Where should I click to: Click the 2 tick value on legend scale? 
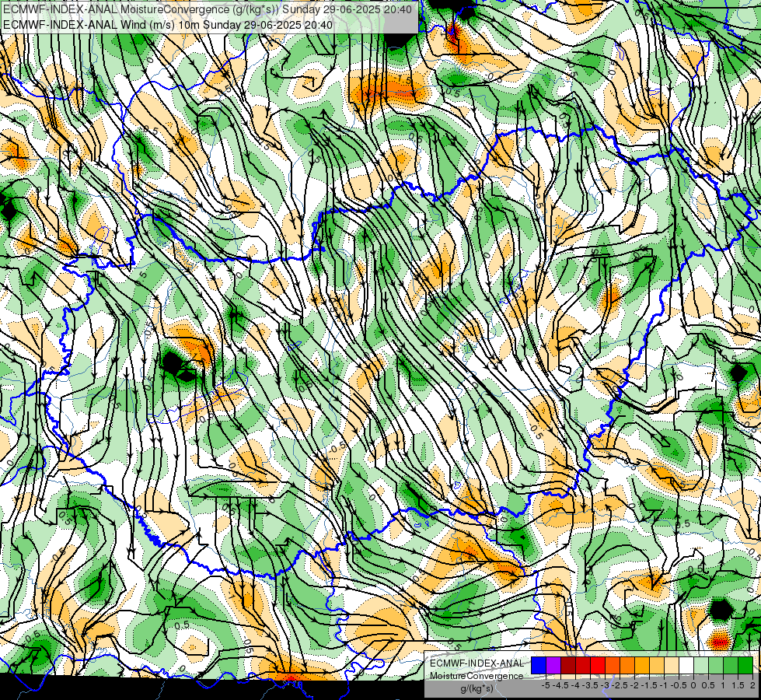click(x=752, y=685)
